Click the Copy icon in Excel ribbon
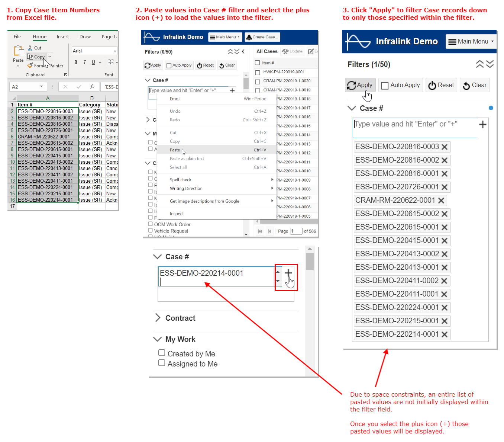Image resolution: width=504 pixels, height=442 pixels. pyautogui.click(x=30, y=57)
